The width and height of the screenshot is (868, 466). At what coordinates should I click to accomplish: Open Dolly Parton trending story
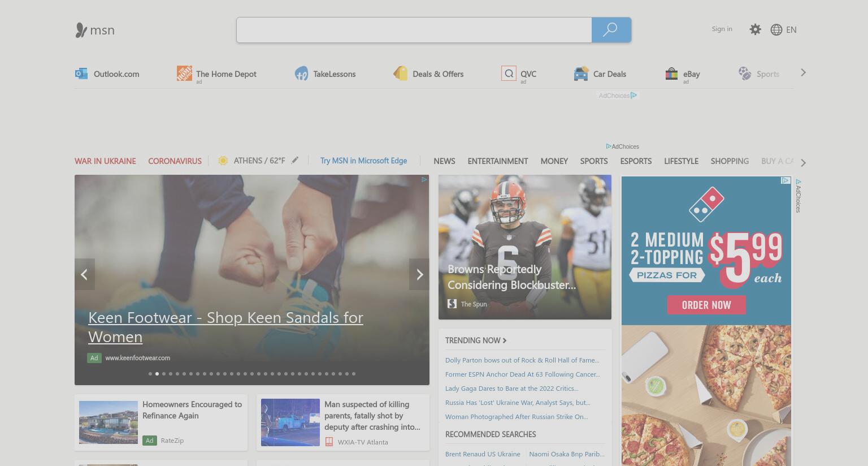522,360
